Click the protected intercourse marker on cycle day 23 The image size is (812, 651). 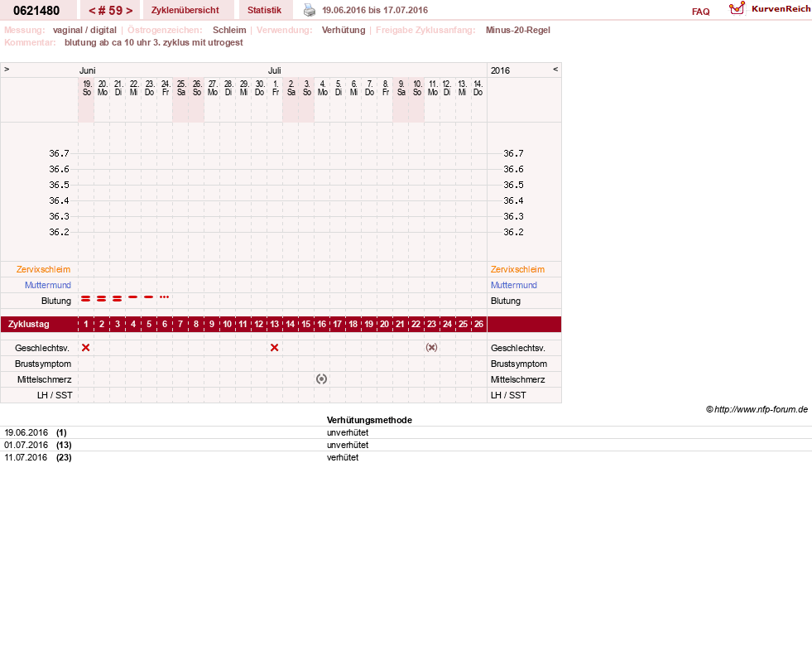431,347
